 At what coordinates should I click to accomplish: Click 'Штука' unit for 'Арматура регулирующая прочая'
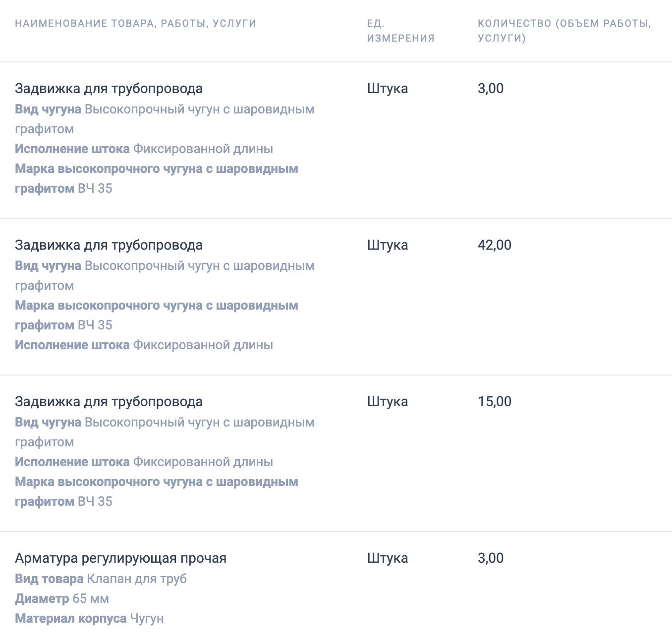(x=387, y=558)
